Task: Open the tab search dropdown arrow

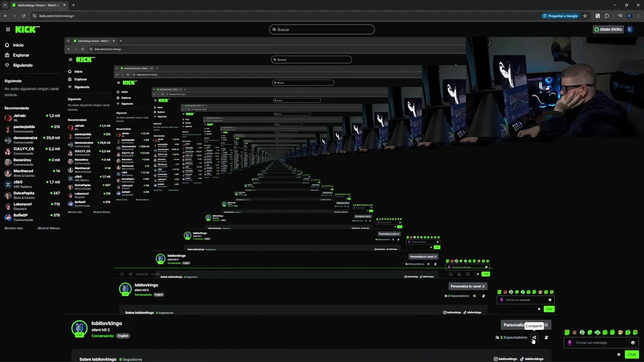Action: click(5, 5)
